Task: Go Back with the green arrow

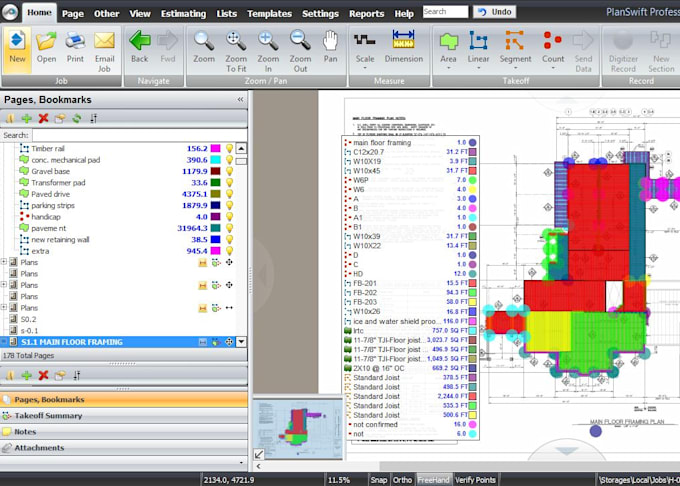Action: pyautogui.click(x=140, y=48)
